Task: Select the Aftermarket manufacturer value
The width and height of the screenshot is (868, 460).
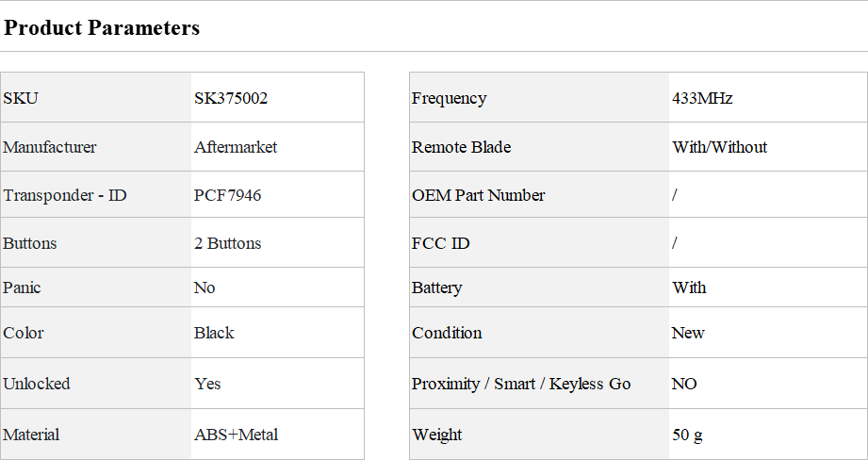Action: pos(236,147)
